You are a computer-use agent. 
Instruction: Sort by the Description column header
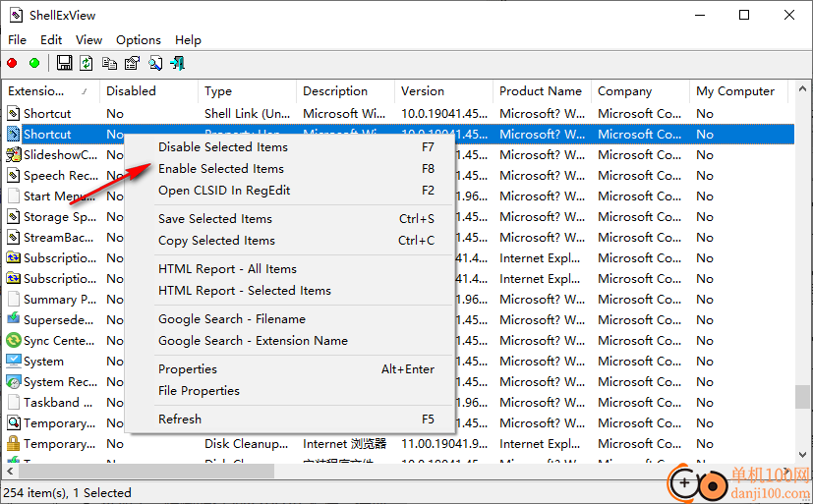click(345, 91)
